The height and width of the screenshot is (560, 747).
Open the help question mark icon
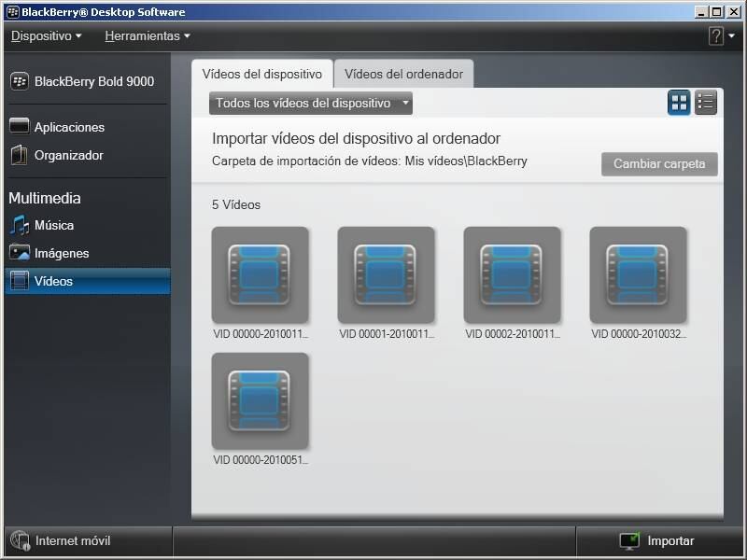(x=715, y=36)
